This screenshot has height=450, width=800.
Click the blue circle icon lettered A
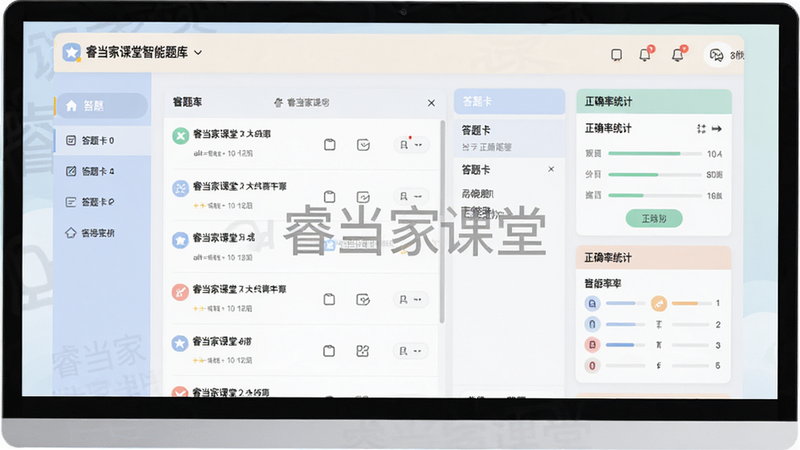tap(592, 304)
